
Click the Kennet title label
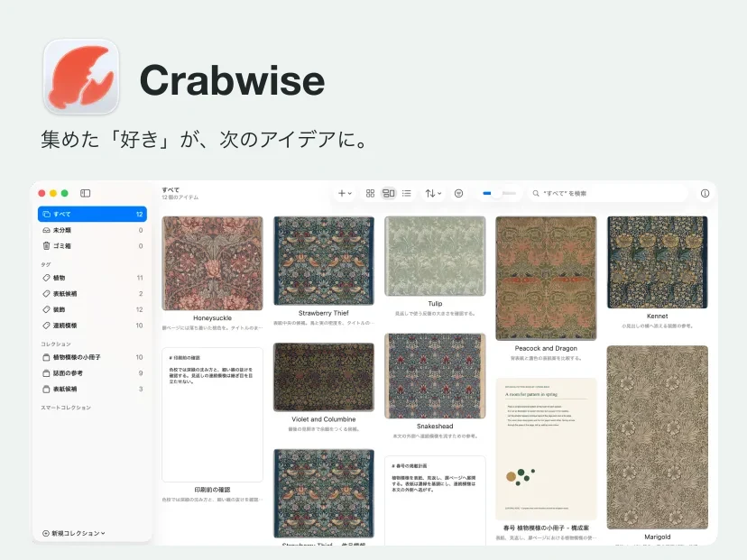[x=658, y=317]
